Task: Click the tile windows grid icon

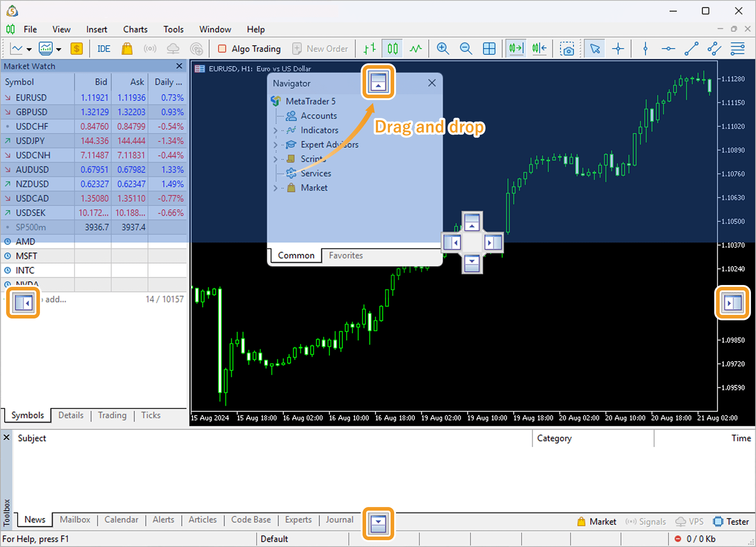Action: pos(489,49)
